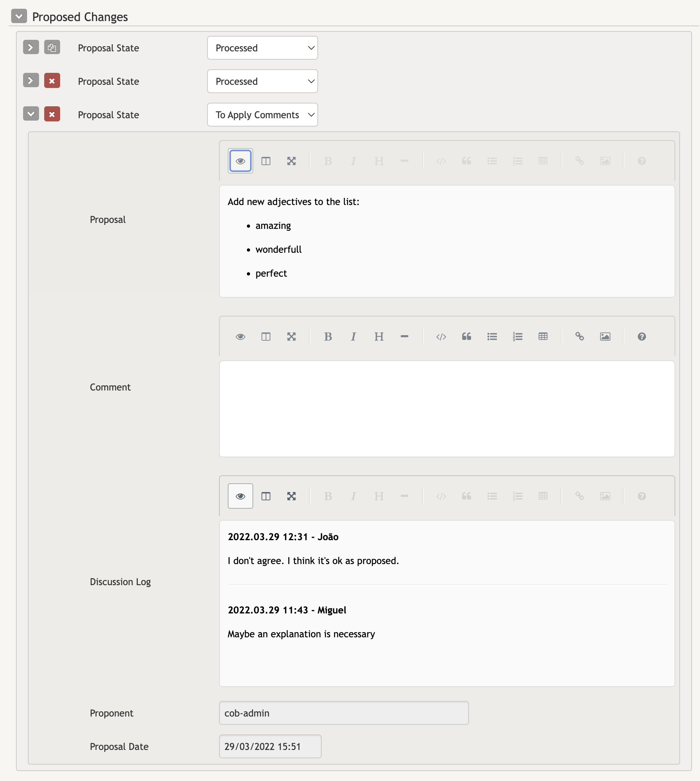The height and width of the screenshot is (781, 700).
Task: Click bulleted list icon in Proposal editor toolbar
Action: [492, 161]
